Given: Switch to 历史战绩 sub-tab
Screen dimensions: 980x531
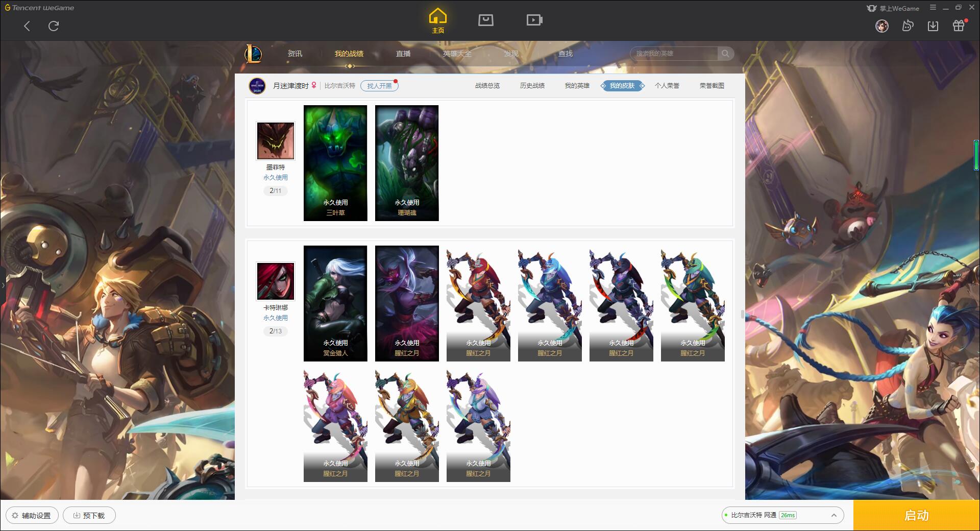Looking at the screenshot, I should coord(532,86).
